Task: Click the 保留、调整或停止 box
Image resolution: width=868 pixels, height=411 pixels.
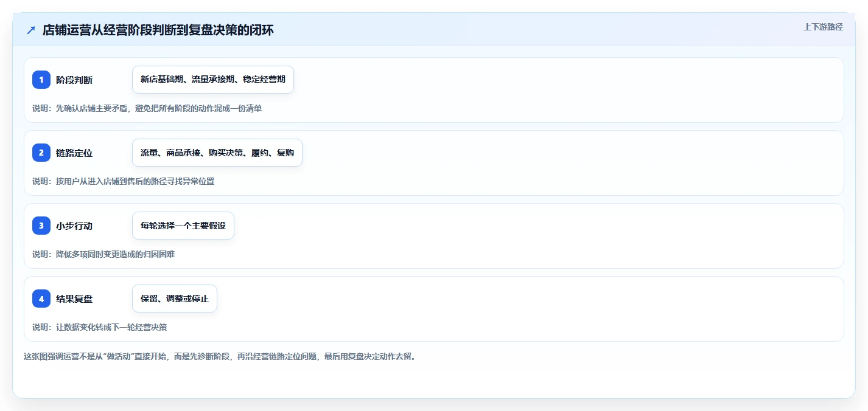Action: 175,299
